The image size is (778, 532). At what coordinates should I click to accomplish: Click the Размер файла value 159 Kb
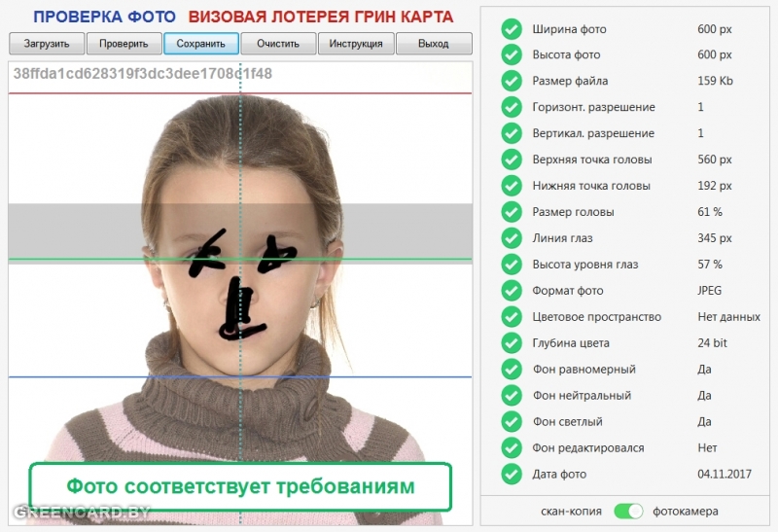click(x=715, y=81)
